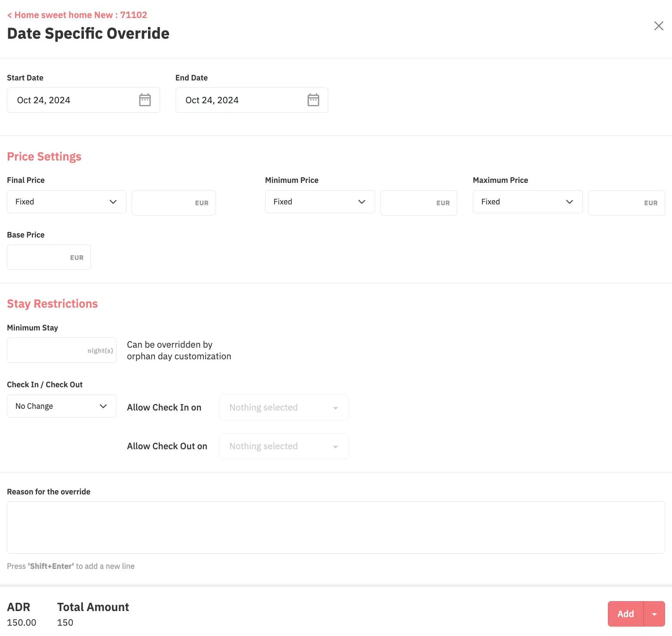
Task: Focus the End Date field
Action: point(252,100)
